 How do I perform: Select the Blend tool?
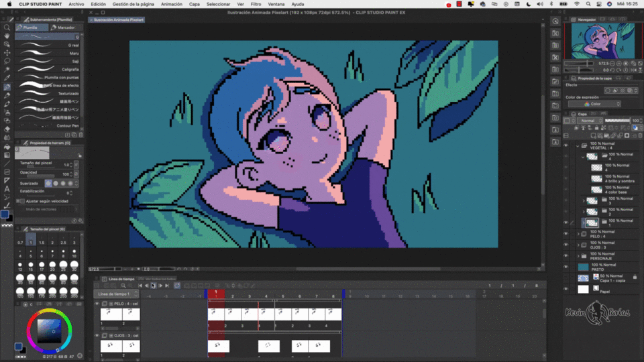click(x=7, y=137)
